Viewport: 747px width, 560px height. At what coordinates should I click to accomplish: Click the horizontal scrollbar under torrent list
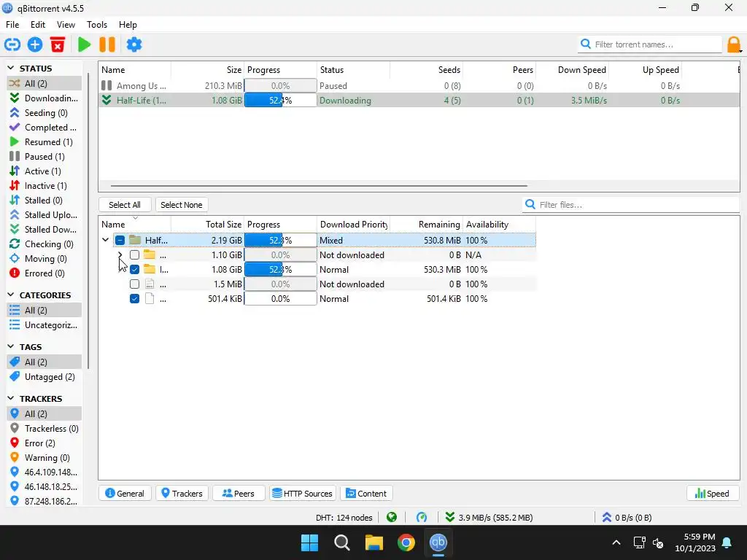click(319, 186)
